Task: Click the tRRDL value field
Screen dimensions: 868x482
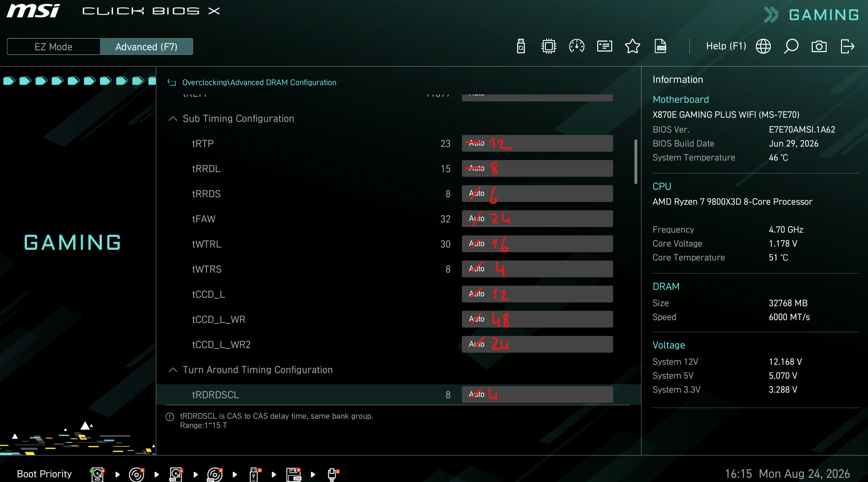Action: click(x=537, y=168)
